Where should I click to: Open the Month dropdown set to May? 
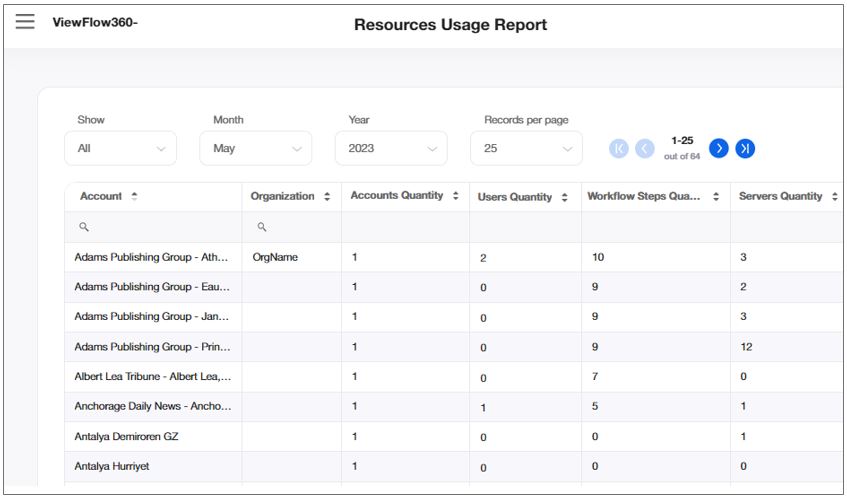(256, 148)
